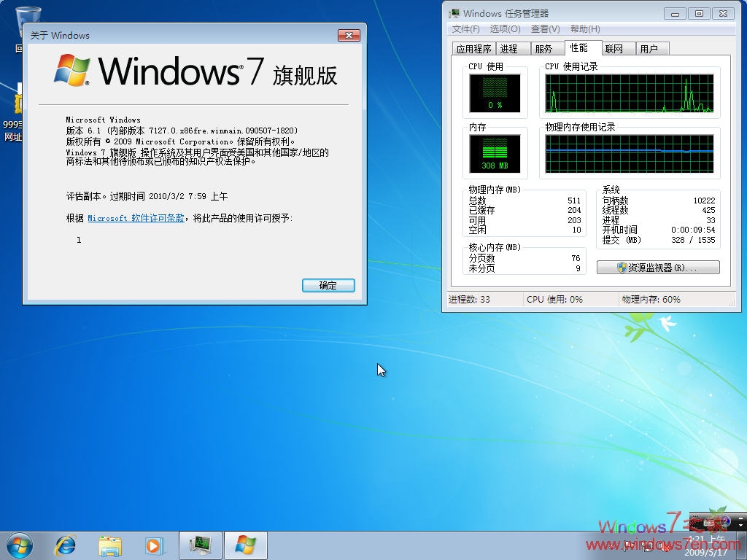The width and height of the screenshot is (747, 560).
Task: Select the Task Manager taskbar button
Action: coord(200,545)
